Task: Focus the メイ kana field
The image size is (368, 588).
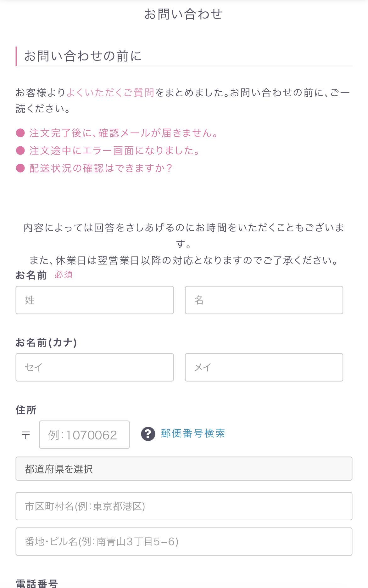Action: [264, 367]
